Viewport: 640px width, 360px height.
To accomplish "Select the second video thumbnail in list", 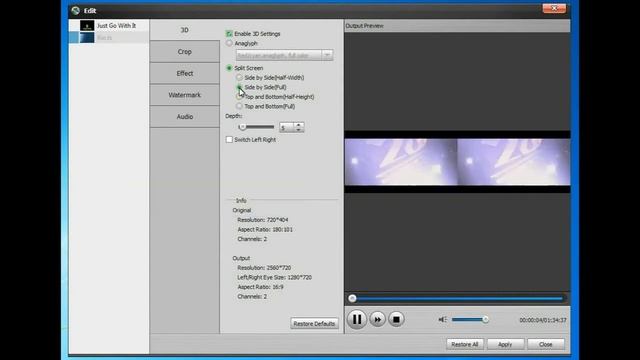I will click(87, 38).
